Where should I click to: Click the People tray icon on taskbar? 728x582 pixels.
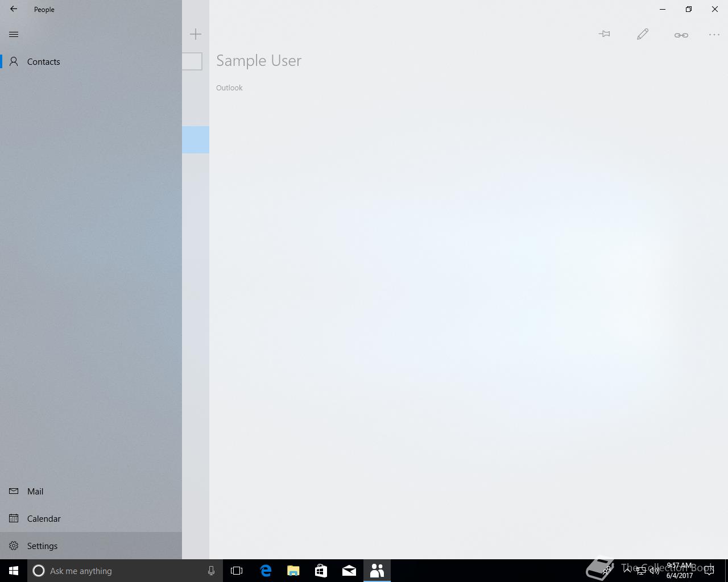pos(607,570)
